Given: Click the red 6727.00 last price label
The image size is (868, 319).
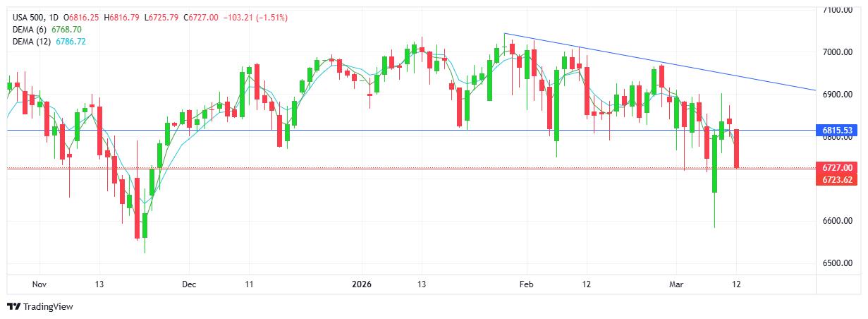Looking at the screenshot, I should pos(838,167).
